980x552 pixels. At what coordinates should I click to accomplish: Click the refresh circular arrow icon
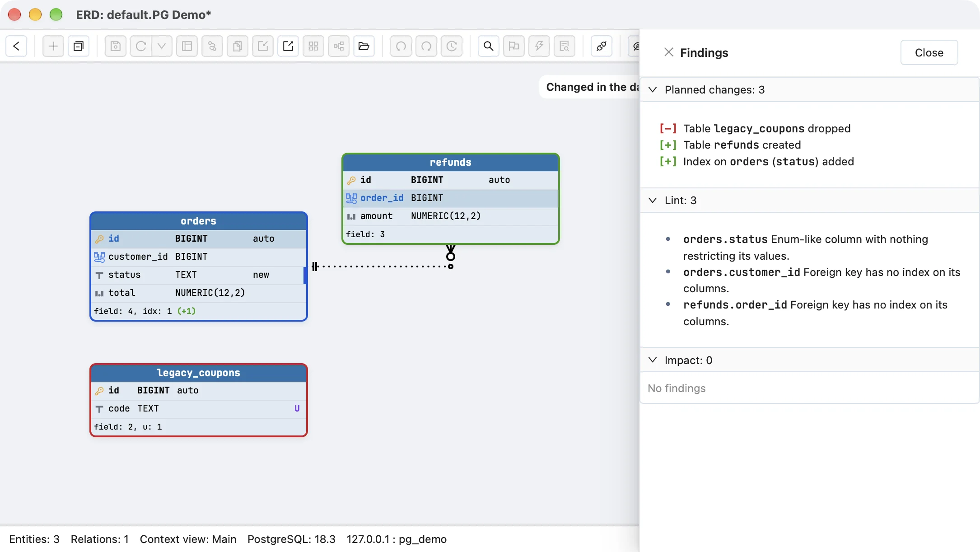coord(141,46)
